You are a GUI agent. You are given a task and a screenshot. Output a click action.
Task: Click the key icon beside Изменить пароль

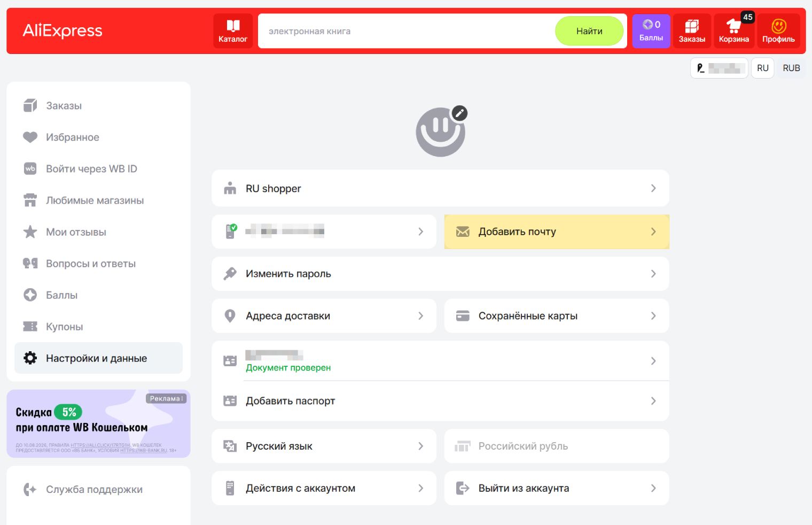click(x=230, y=274)
